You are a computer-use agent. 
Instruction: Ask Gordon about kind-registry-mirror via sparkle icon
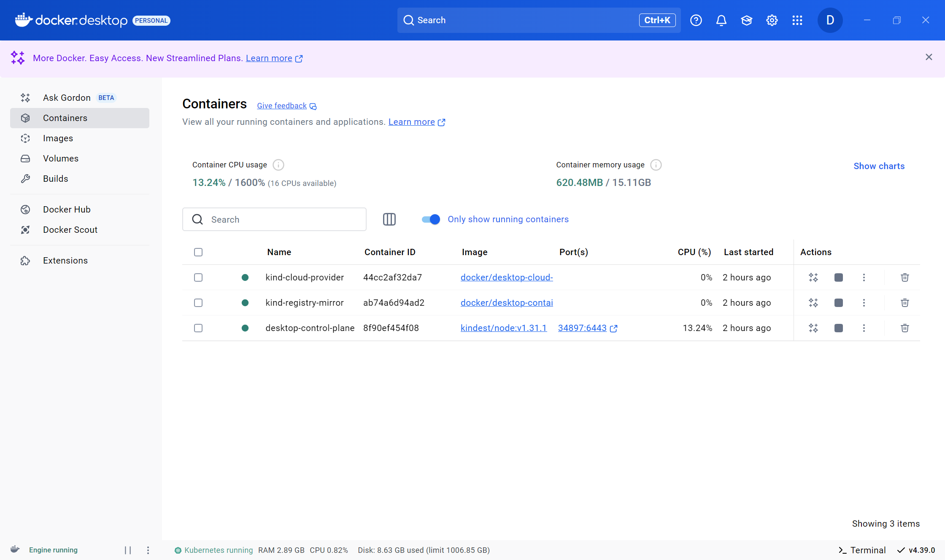(x=813, y=303)
